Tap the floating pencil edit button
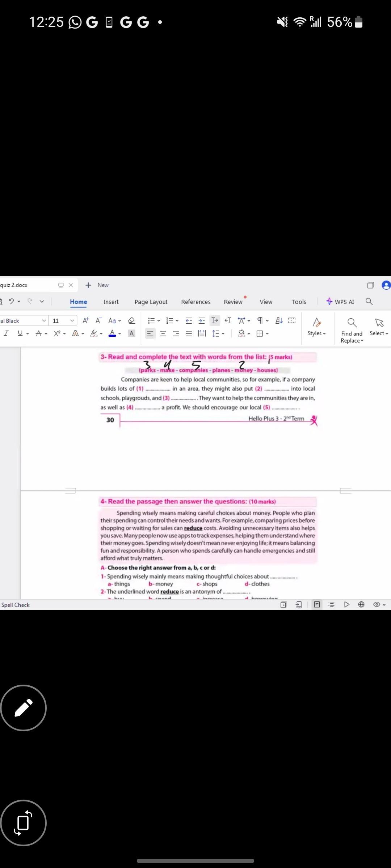 coord(24,708)
